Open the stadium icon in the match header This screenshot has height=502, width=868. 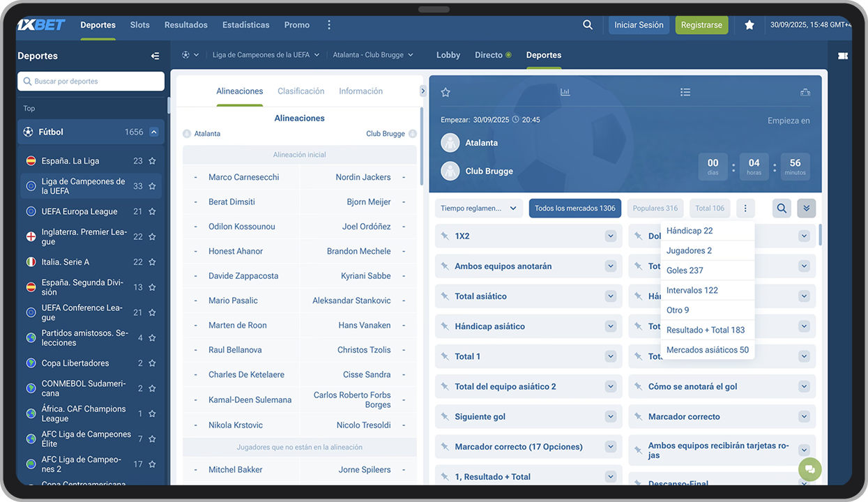pos(805,92)
